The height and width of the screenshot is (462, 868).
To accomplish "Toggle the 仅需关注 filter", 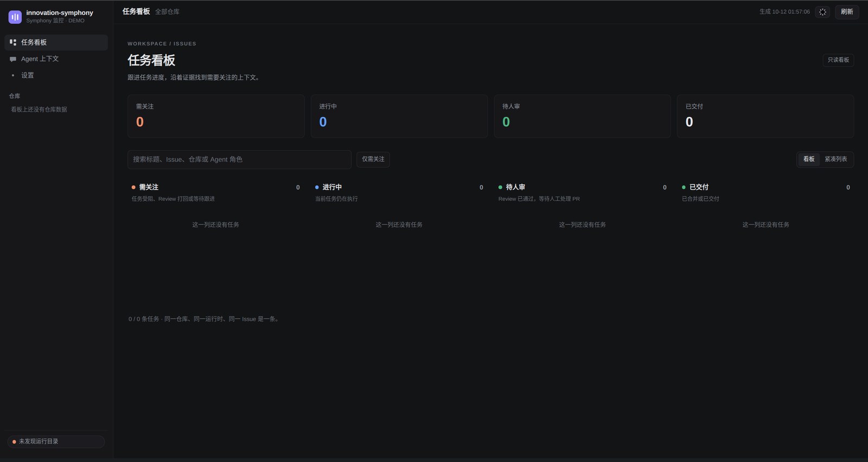I will click(373, 159).
